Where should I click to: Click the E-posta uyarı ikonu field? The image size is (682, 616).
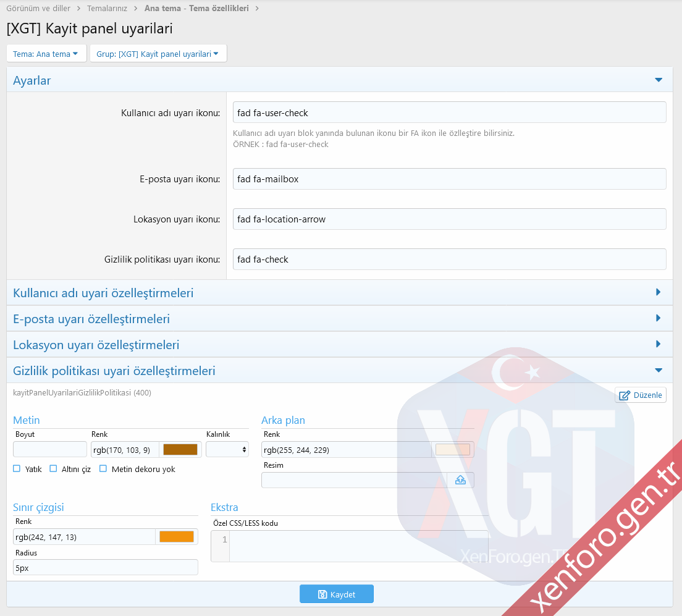pos(449,179)
